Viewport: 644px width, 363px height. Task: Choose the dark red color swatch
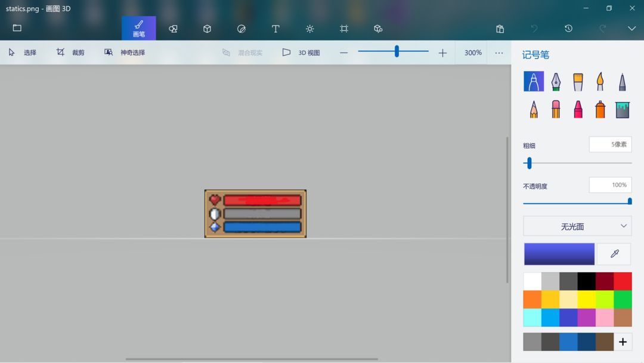coord(605,281)
